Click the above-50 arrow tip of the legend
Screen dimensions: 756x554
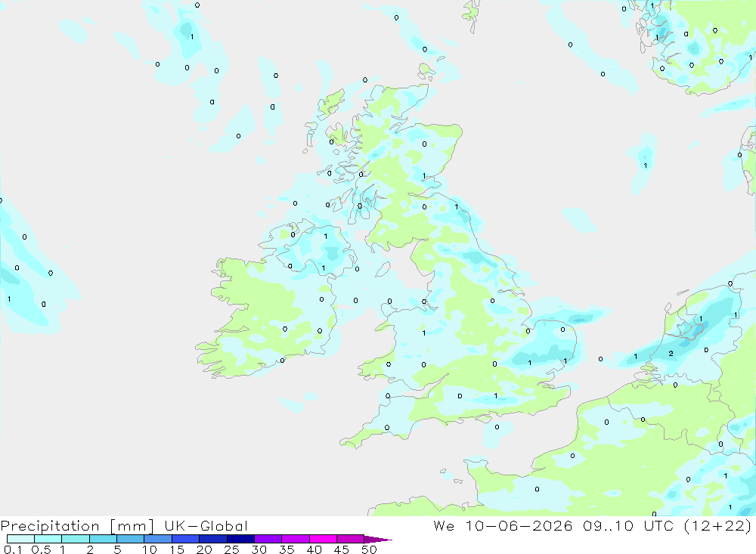[377, 539]
